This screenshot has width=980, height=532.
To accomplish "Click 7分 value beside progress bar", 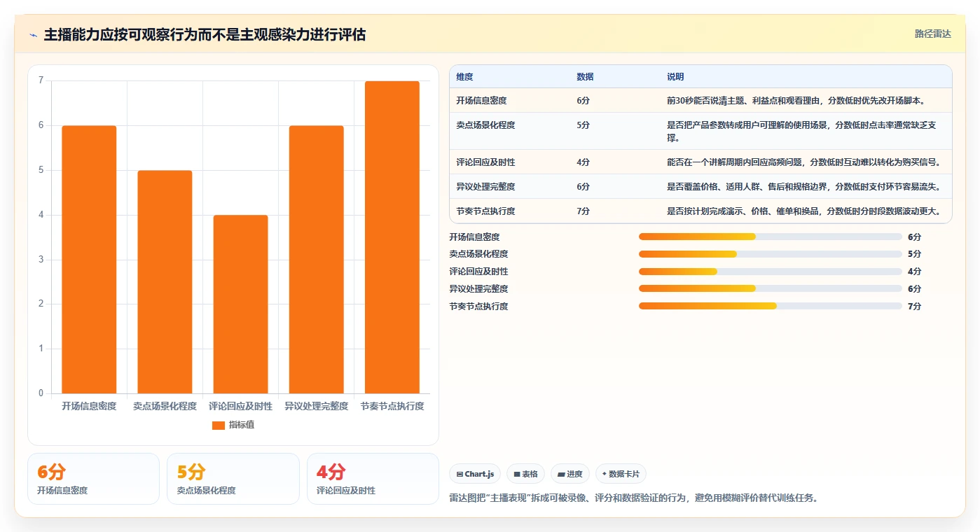I will pyautogui.click(x=914, y=307).
